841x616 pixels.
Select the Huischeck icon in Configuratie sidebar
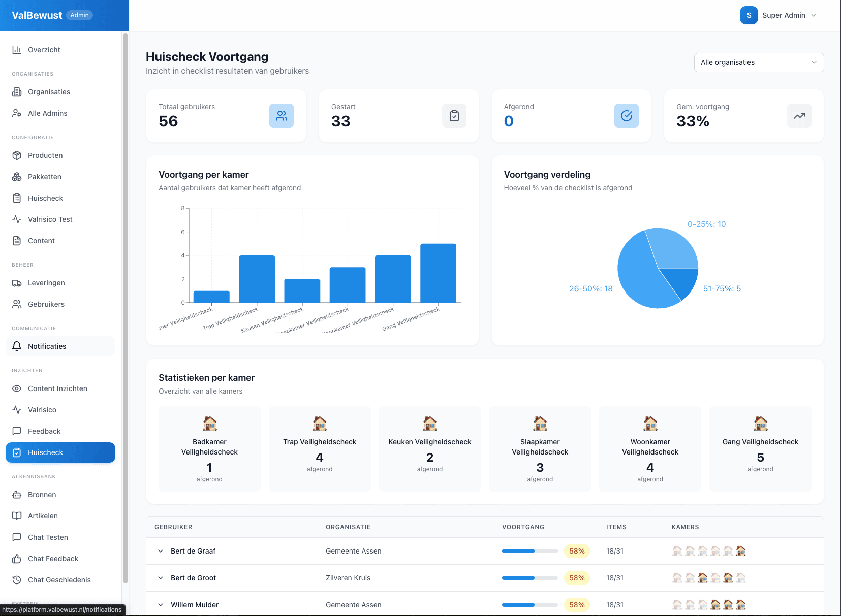(x=17, y=198)
